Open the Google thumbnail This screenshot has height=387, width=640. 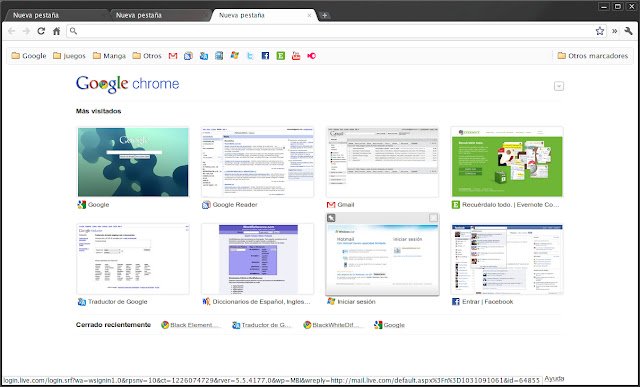coord(133,162)
